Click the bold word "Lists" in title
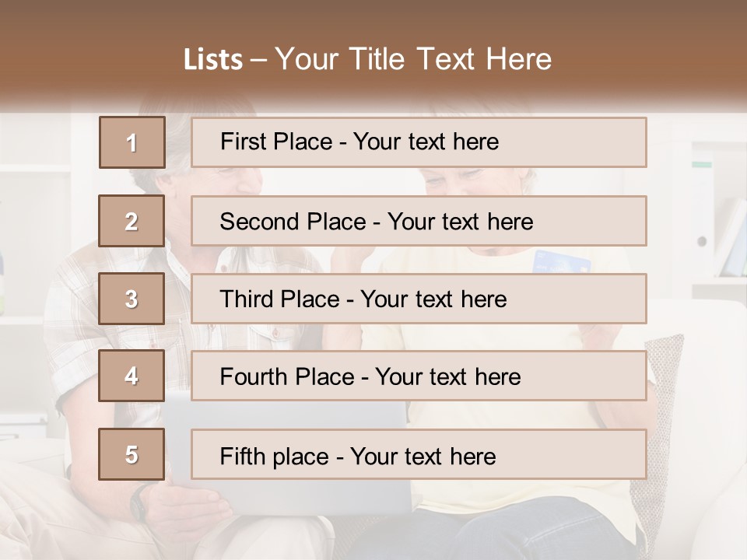Viewport: 747px width, 560px height. pyautogui.click(x=212, y=60)
